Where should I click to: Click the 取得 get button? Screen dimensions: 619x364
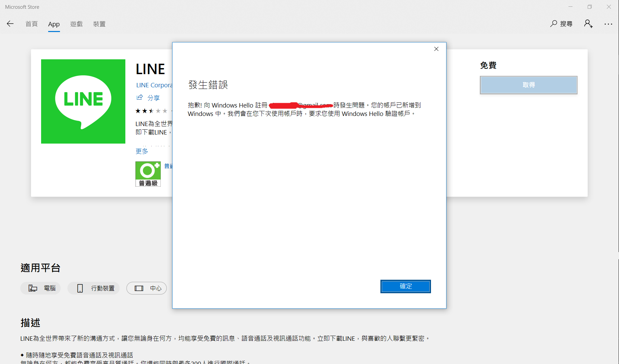pyautogui.click(x=529, y=85)
